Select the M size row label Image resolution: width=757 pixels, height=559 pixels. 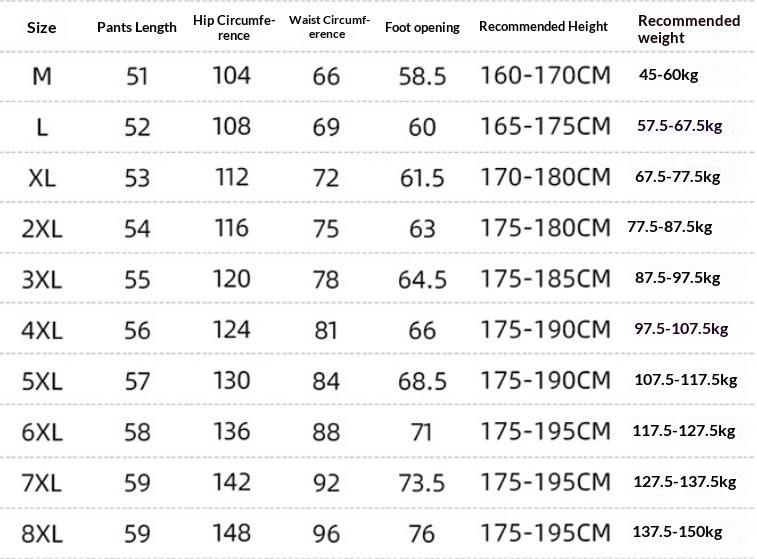tap(42, 76)
